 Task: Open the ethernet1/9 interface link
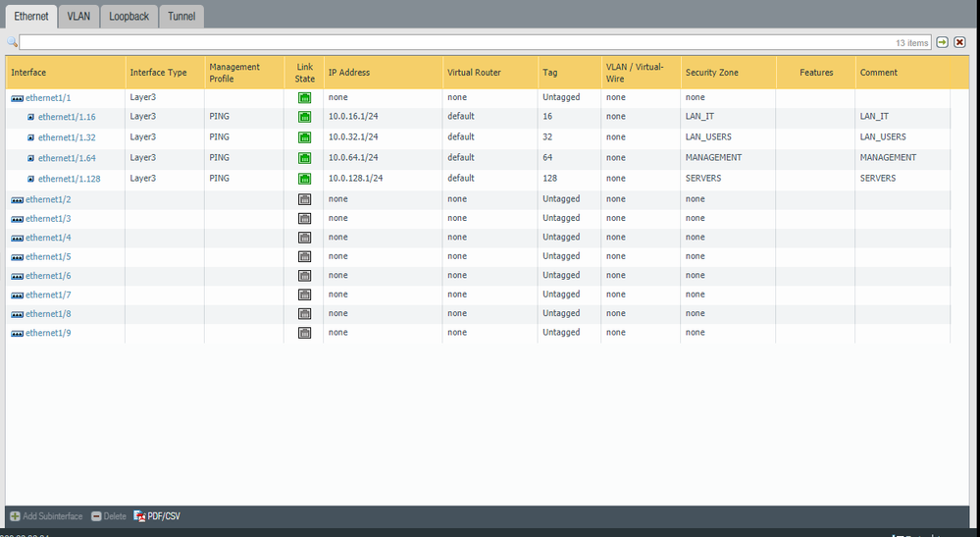[48, 333]
